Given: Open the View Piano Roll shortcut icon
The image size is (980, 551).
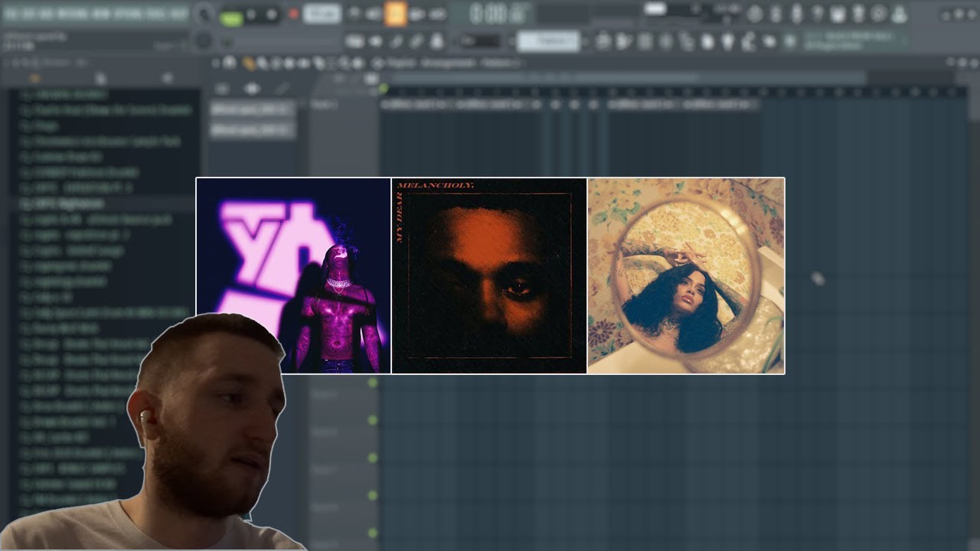Looking at the screenshot, I should click(x=625, y=41).
